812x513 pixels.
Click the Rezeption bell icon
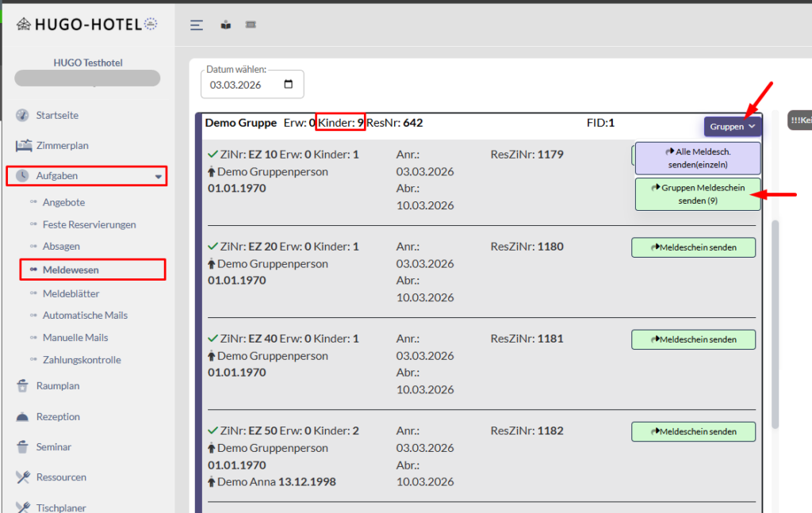coord(22,416)
